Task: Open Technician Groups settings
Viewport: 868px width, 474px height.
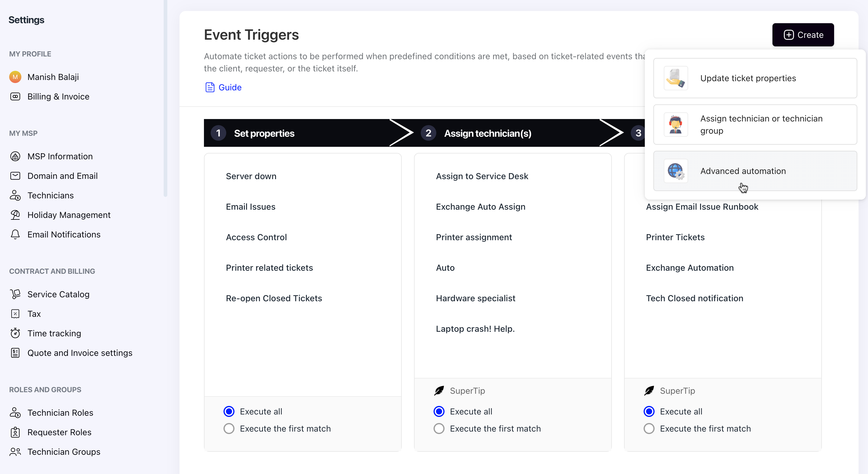Action: tap(64, 452)
